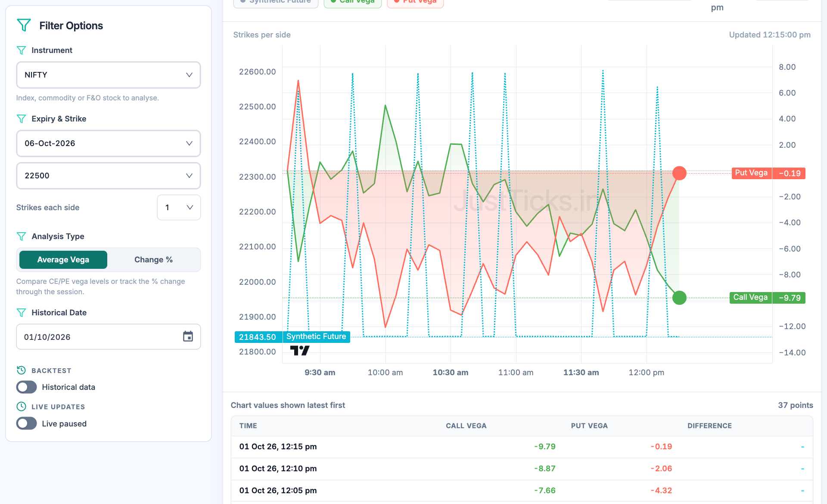
Task: Select the Average Vega analysis type
Action: (63, 260)
